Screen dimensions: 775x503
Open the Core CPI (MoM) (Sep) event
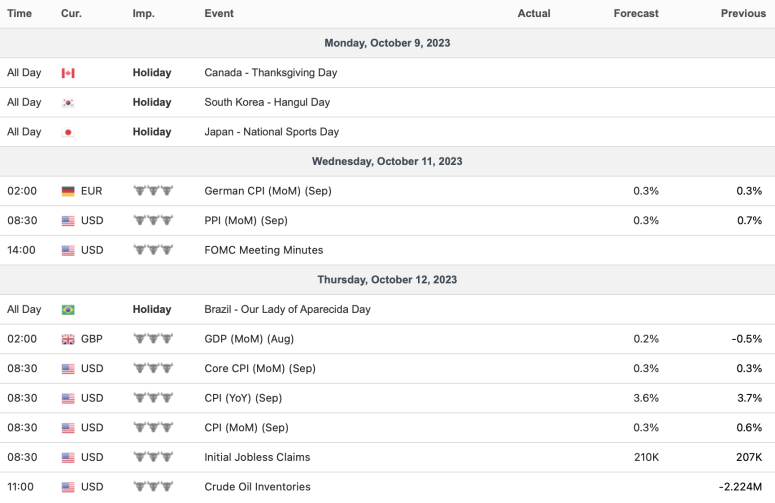(x=259, y=369)
